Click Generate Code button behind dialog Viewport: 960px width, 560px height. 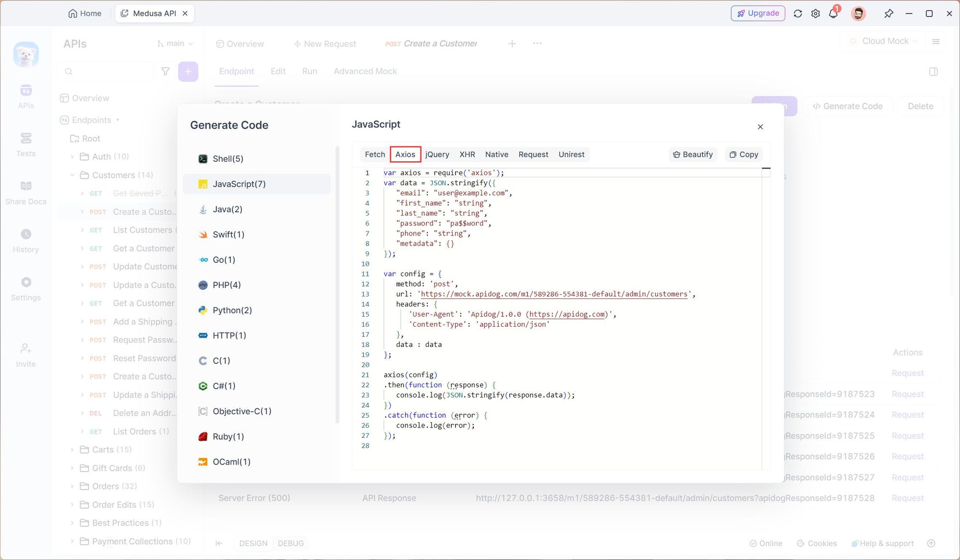click(x=848, y=106)
